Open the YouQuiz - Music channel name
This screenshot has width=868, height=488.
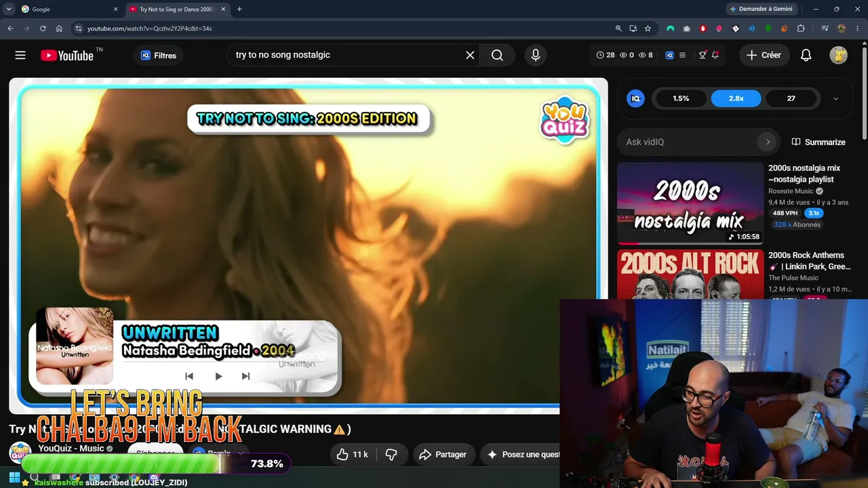[71, 448]
